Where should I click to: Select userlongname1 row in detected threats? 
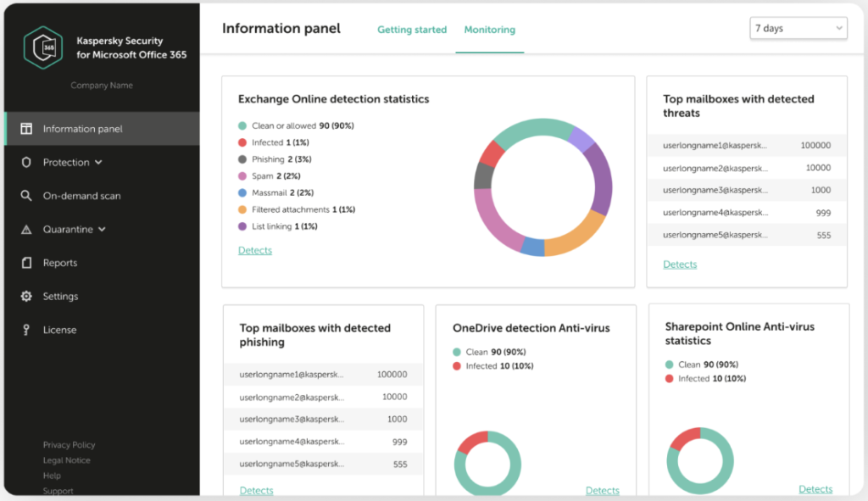tap(747, 146)
